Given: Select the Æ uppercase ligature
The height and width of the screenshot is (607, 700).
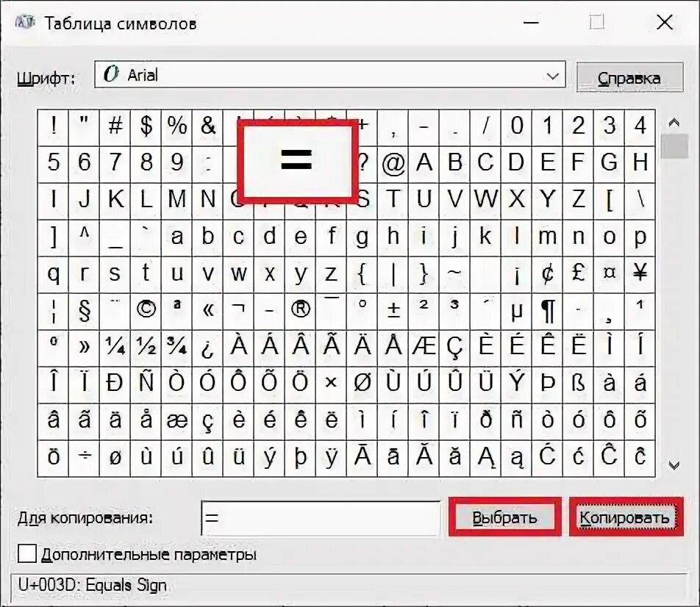Looking at the screenshot, I should pos(424,348).
